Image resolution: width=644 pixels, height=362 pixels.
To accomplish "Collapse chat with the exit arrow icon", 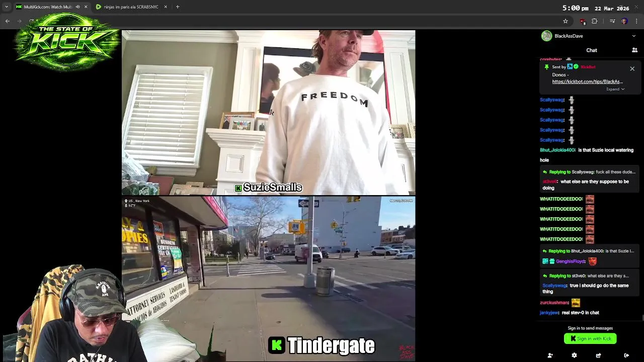I will pos(626,355).
